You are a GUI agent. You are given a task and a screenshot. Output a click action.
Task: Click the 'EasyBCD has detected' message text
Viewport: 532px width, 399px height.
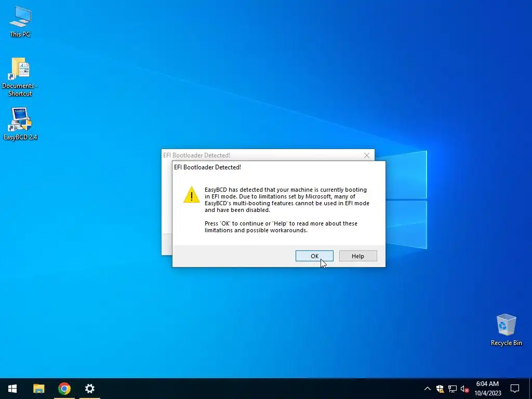coord(287,200)
